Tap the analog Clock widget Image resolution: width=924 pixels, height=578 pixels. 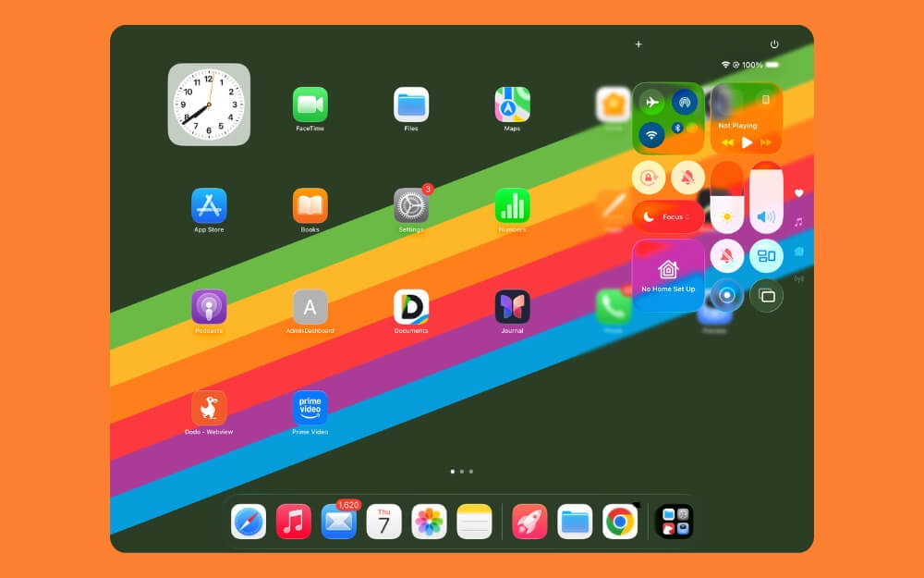tap(209, 105)
